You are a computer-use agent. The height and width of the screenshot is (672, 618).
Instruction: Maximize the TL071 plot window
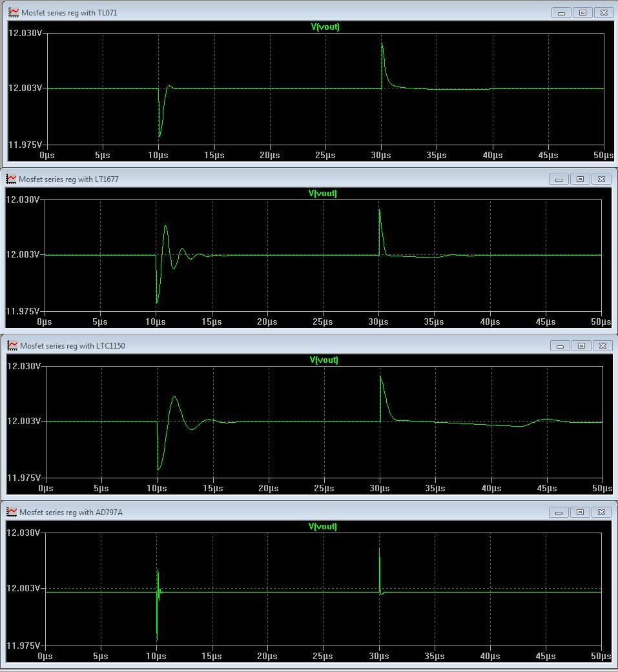pyautogui.click(x=583, y=13)
